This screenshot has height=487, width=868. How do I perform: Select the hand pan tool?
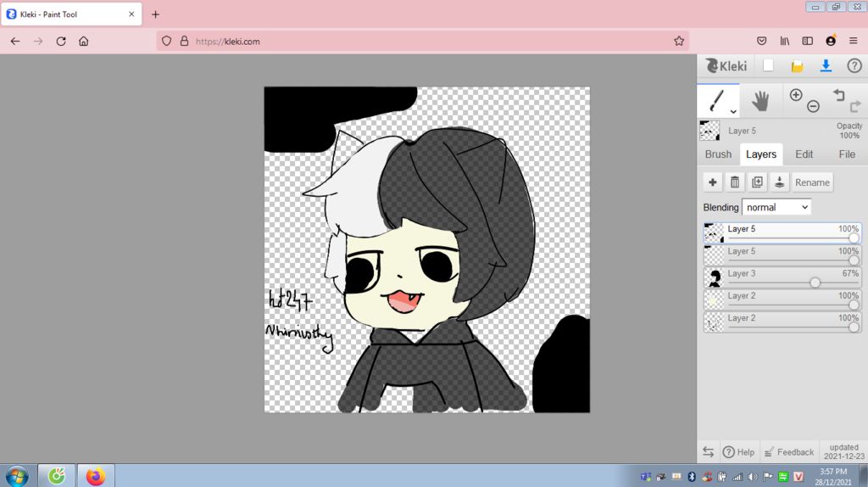(760, 101)
